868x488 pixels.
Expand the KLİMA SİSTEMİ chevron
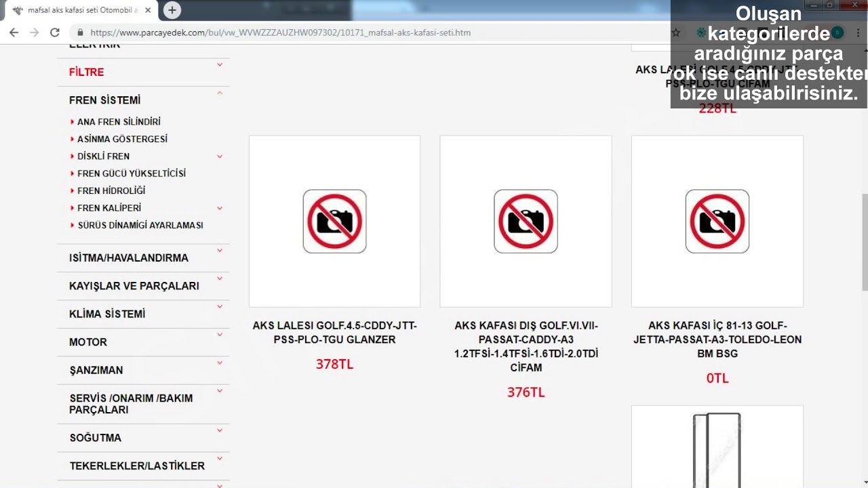point(220,307)
